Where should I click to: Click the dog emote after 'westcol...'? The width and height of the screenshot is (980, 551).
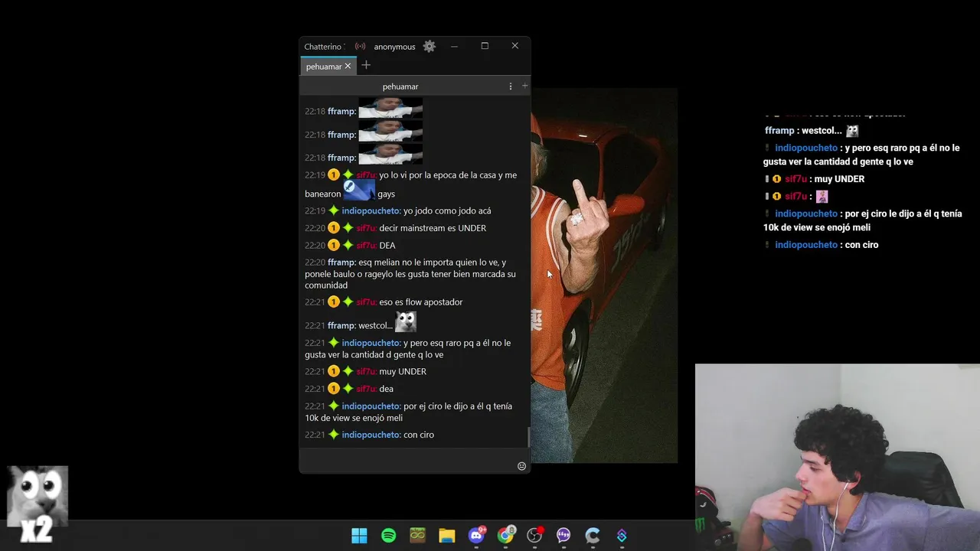click(406, 321)
